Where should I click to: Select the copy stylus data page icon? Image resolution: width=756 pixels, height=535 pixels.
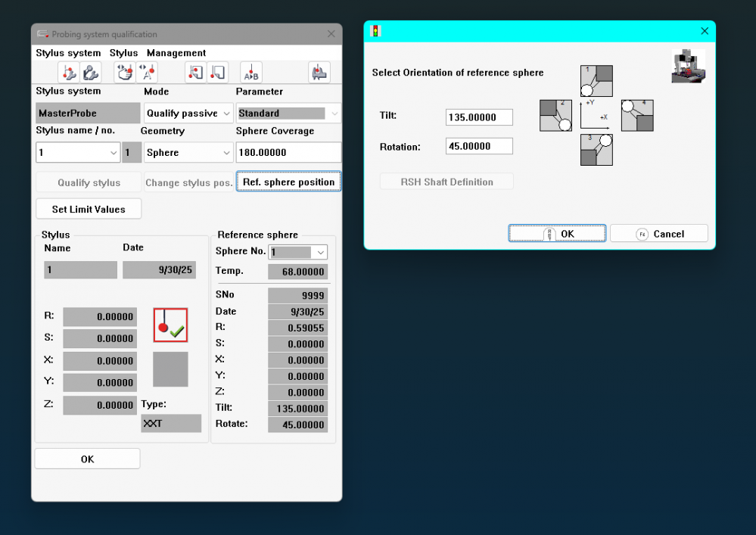pyautogui.click(x=195, y=72)
